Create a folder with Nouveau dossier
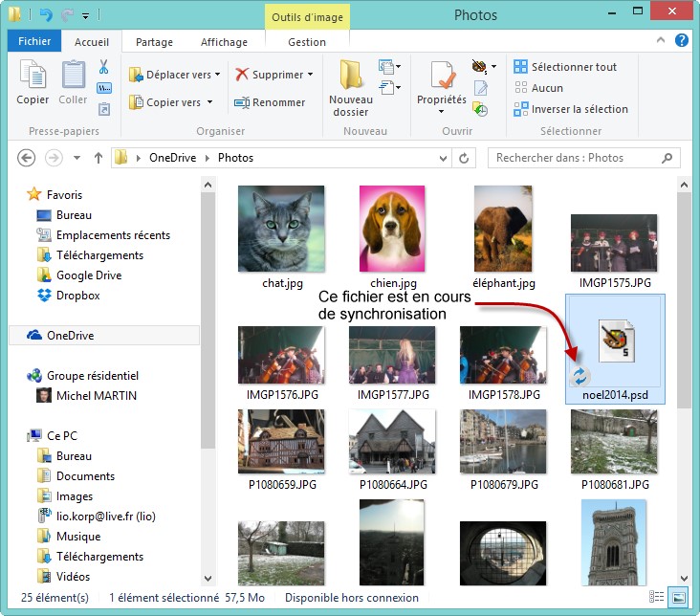 (350, 87)
